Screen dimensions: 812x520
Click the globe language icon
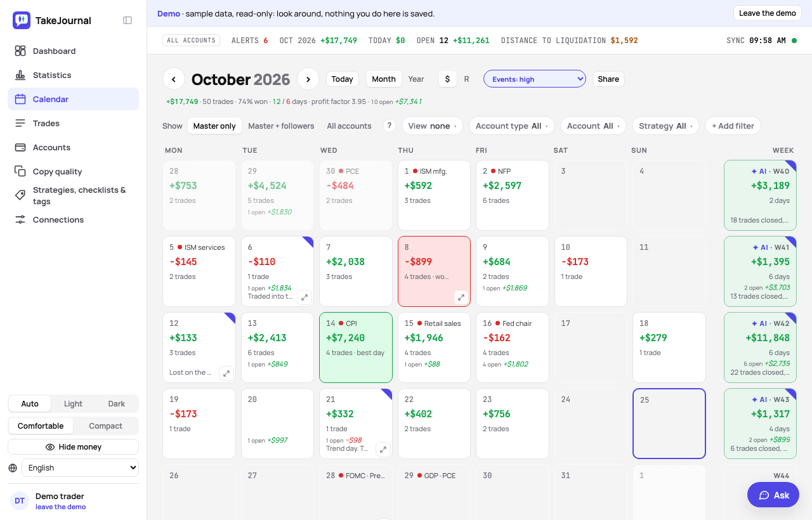pos(13,468)
